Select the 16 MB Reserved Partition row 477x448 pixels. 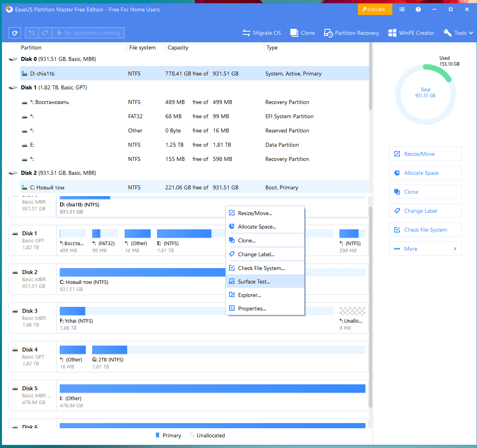point(194,130)
